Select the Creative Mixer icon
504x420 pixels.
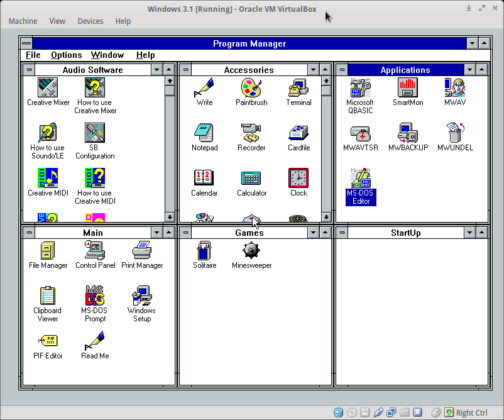(x=48, y=88)
